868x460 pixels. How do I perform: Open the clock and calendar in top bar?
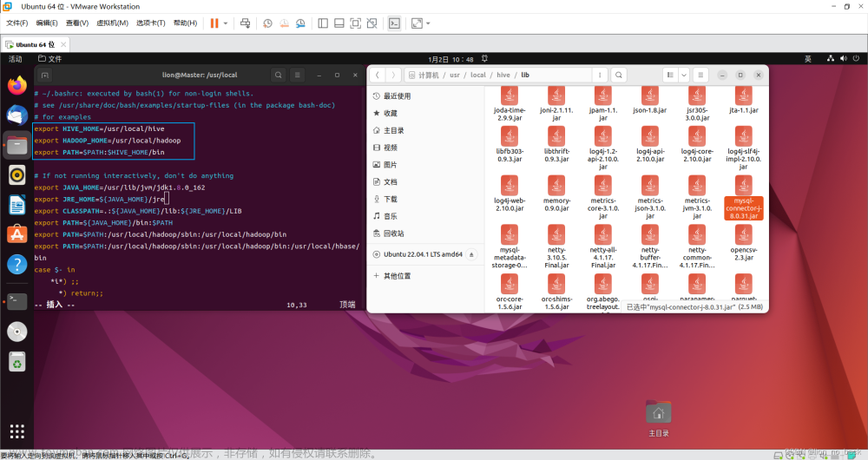click(450, 59)
